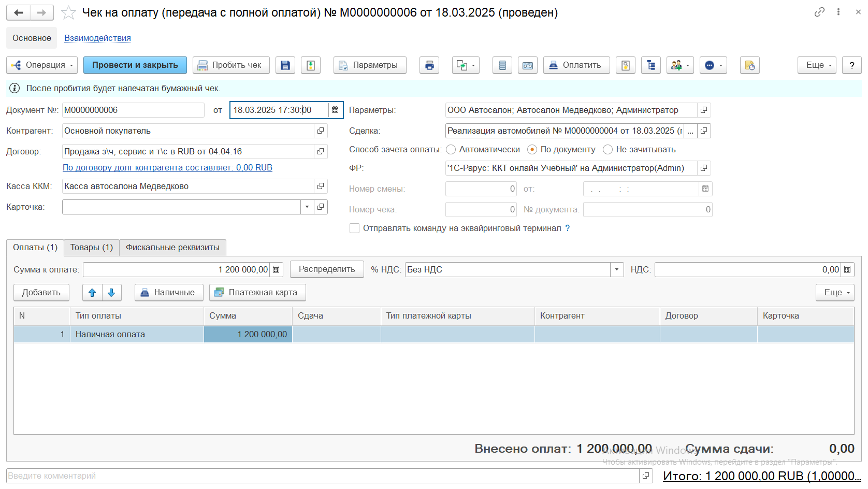The image size is (868, 489).
Task: Select the Автоматически payment offset option
Action: click(451, 150)
